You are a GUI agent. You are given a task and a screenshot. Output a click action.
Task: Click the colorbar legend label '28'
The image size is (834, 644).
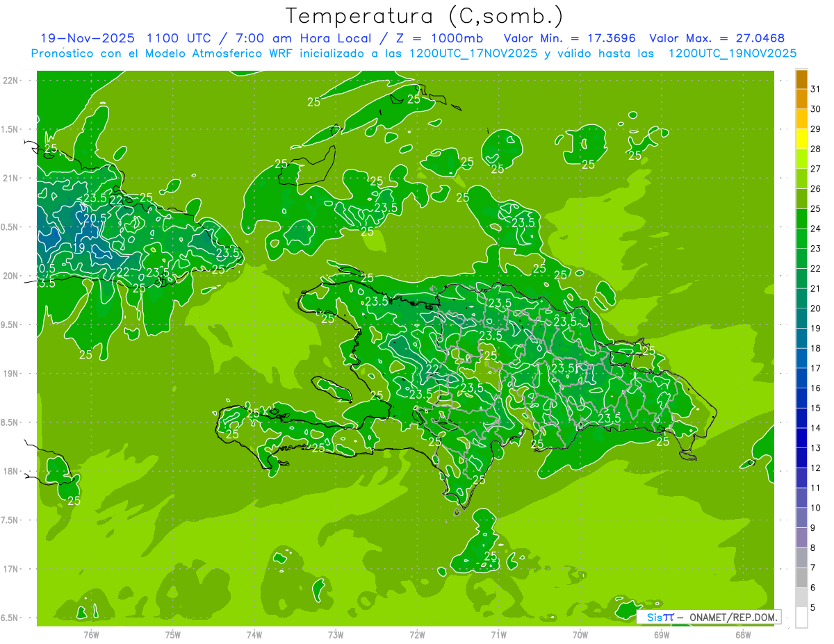(815, 149)
